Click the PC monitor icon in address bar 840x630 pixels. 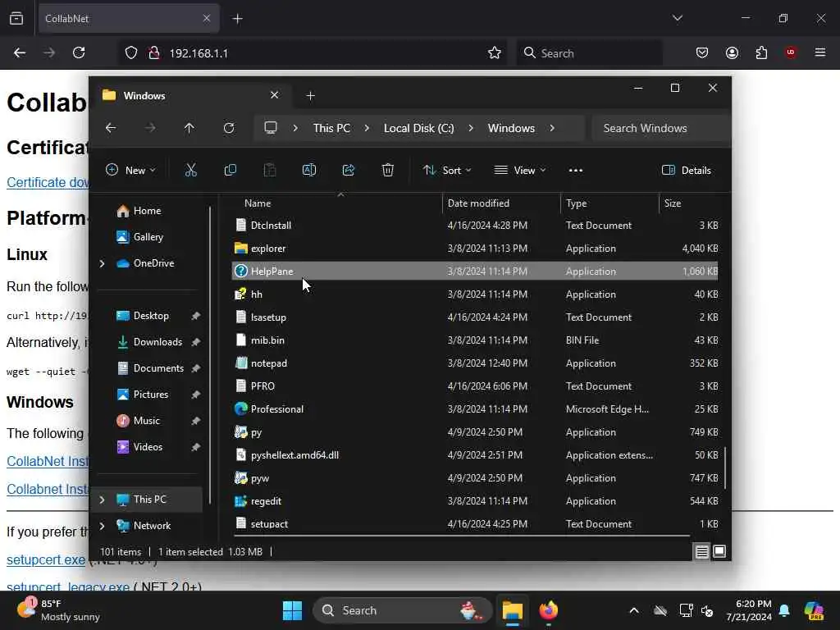click(271, 127)
